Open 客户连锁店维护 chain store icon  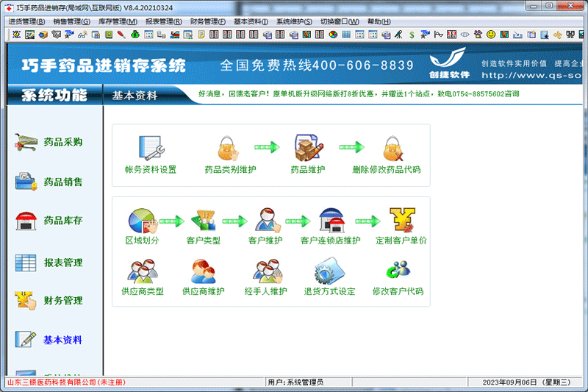tap(332, 221)
